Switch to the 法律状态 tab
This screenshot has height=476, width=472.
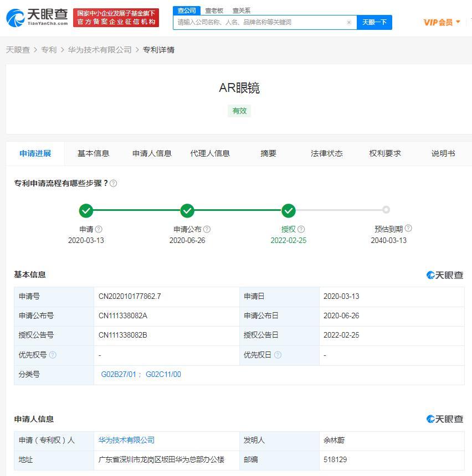(327, 154)
